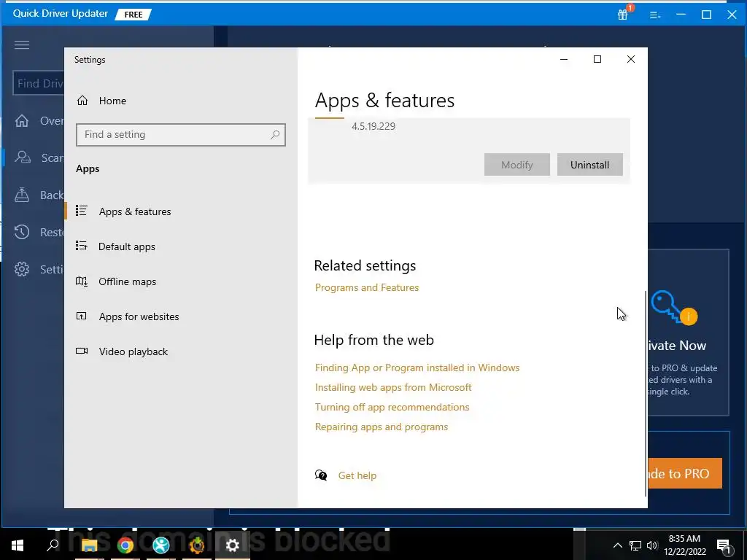Click the Uninstall button

pos(589,164)
